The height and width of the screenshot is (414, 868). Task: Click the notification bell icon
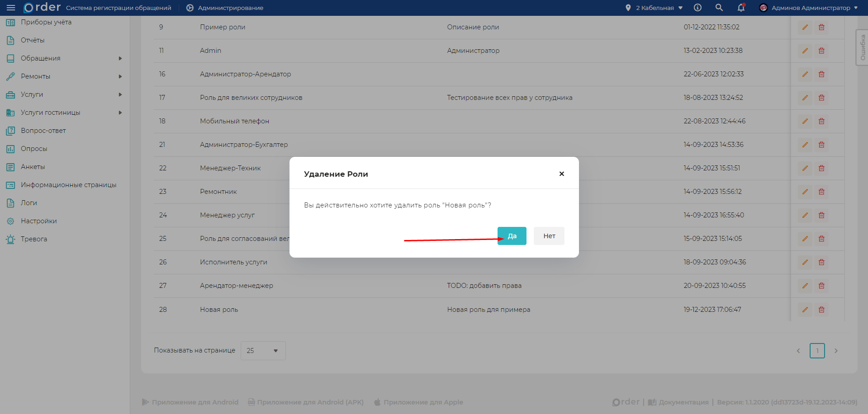[x=741, y=8]
